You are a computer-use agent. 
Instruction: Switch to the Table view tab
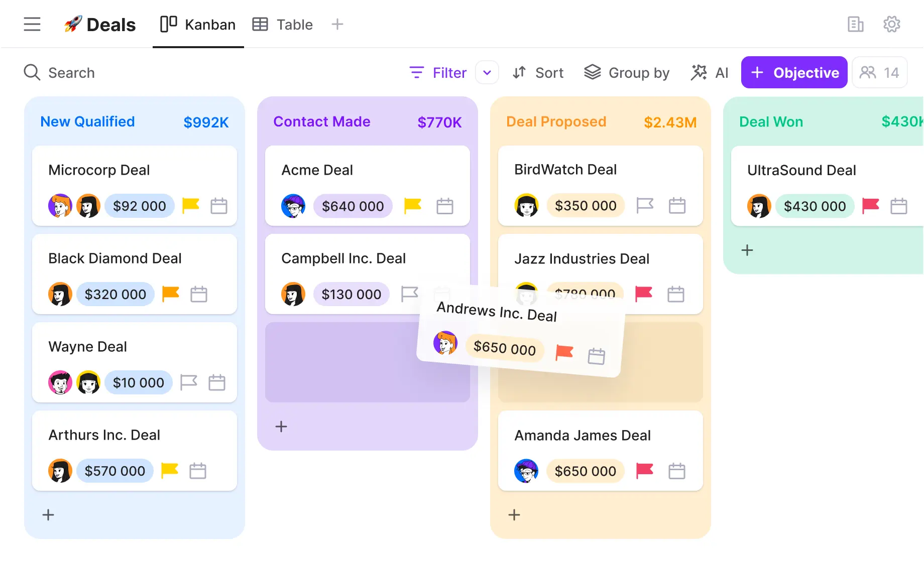283,25
